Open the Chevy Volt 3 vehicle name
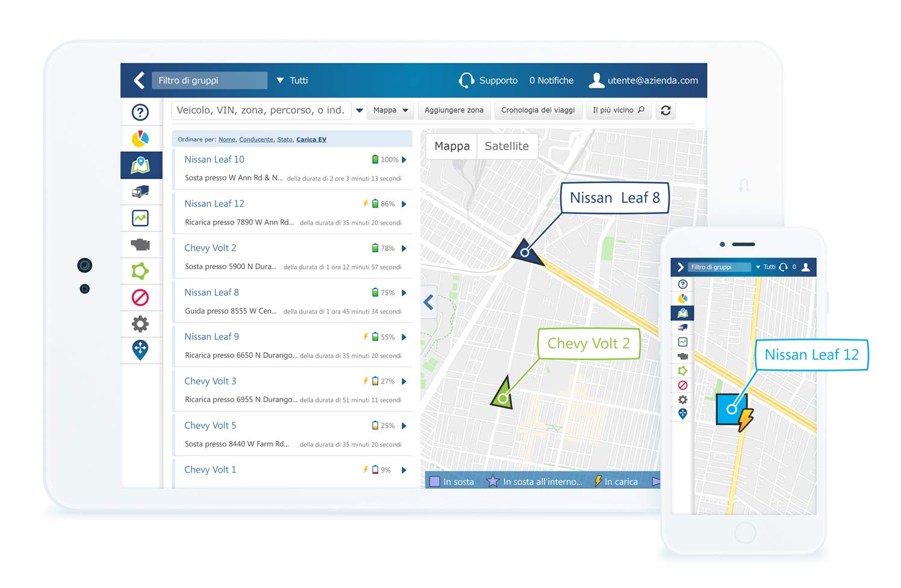 (210, 381)
